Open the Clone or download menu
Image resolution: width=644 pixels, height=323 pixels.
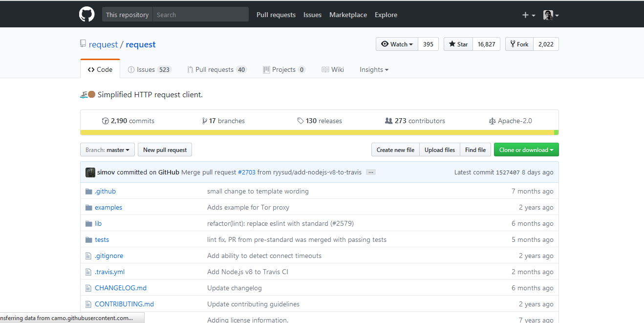[x=526, y=150]
